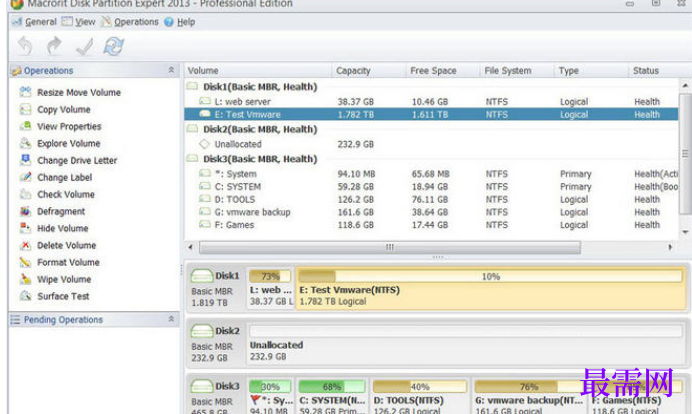Click the Disk2 drive icon in disk map
This screenshot has height=414, width=692.
pyautogui.click(x=202, y=331)
